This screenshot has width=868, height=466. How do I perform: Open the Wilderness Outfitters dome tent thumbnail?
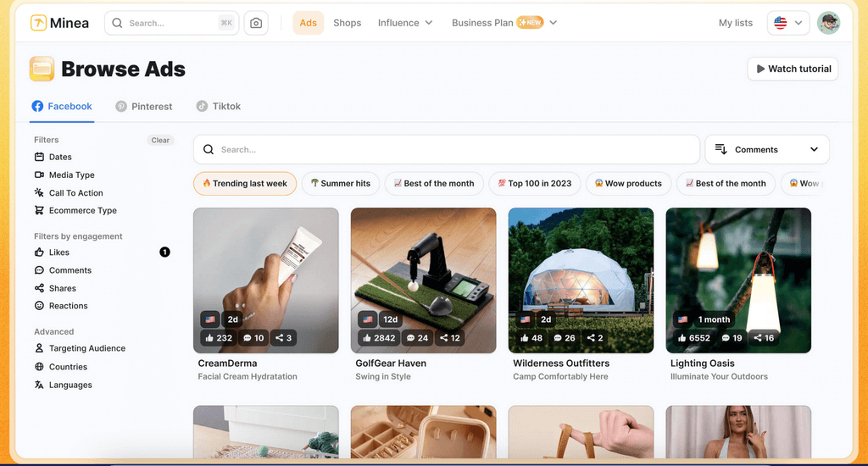click(581, 280)
